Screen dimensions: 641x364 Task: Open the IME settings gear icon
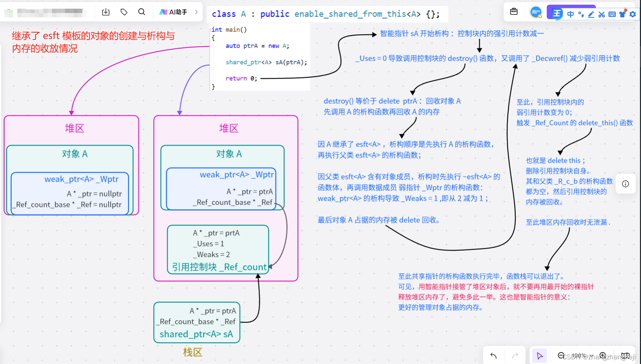632,14
